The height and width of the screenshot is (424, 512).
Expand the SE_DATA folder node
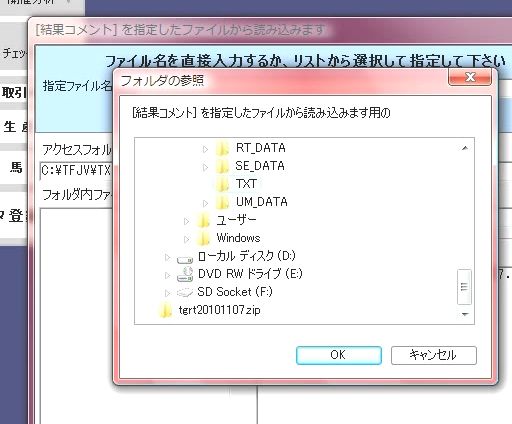tap(205, 167)
